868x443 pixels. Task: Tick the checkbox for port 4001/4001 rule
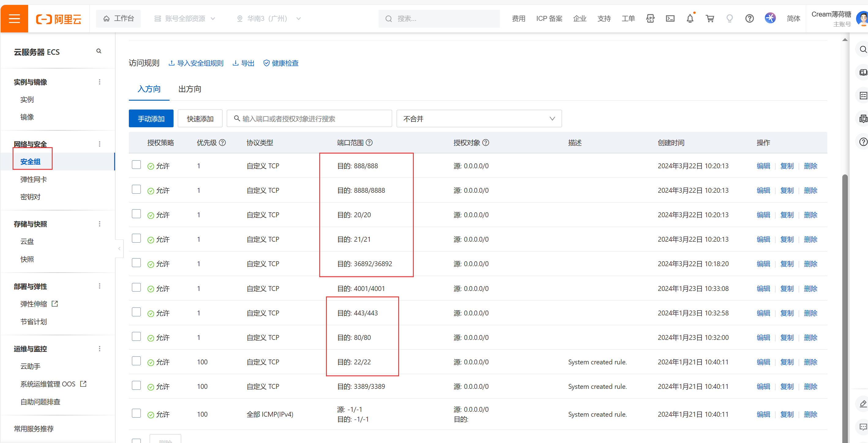click(136, 287)
